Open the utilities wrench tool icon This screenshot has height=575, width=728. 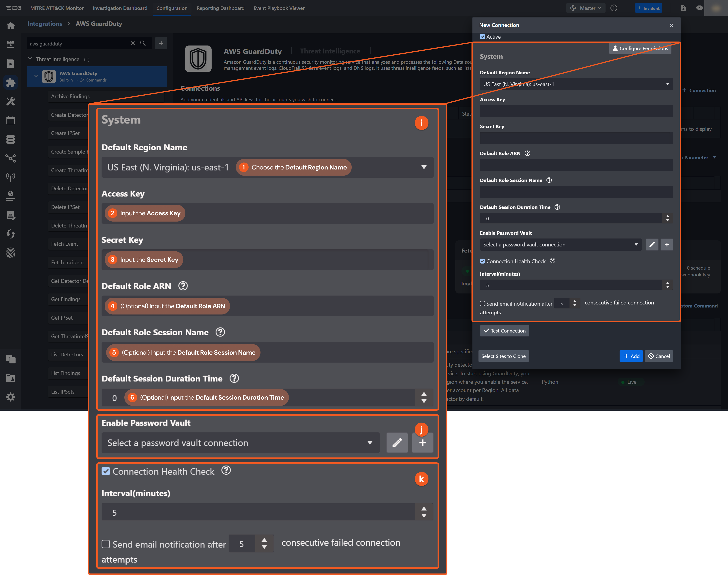point(10,101)
